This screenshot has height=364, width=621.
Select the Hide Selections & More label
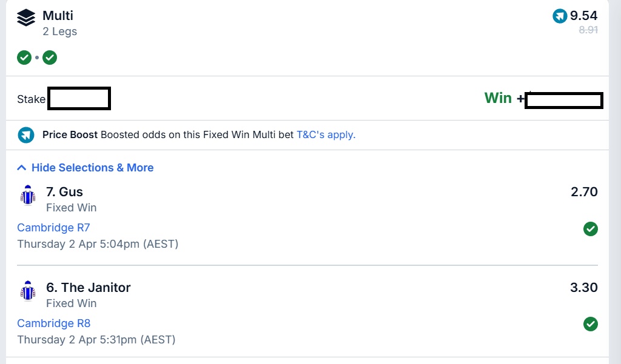click(92, 168)
